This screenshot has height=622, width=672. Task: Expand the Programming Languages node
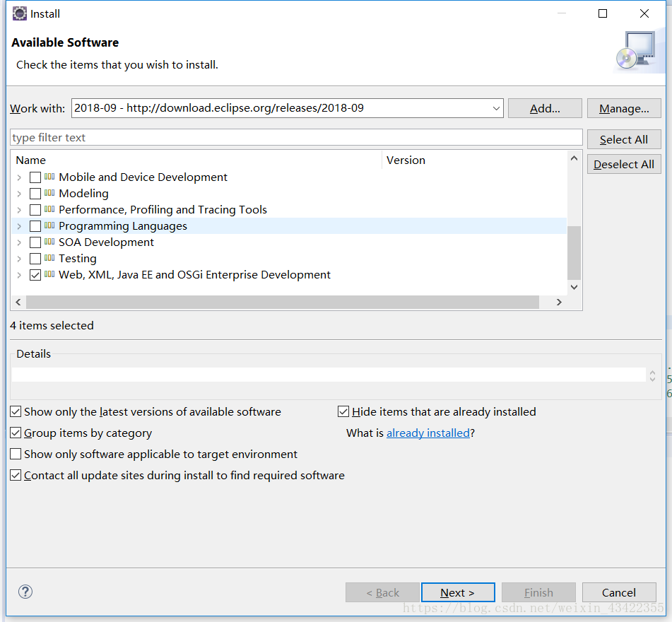(19, 226)
